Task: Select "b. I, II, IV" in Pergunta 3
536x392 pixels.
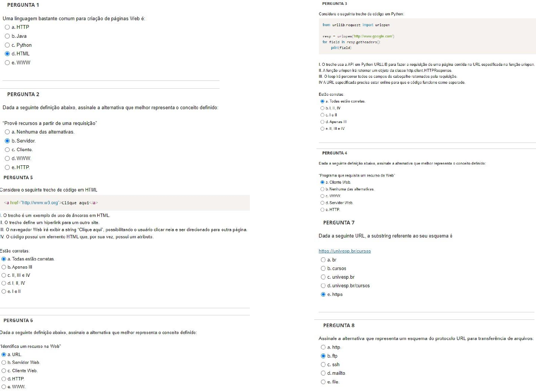Action: [322, 108]
